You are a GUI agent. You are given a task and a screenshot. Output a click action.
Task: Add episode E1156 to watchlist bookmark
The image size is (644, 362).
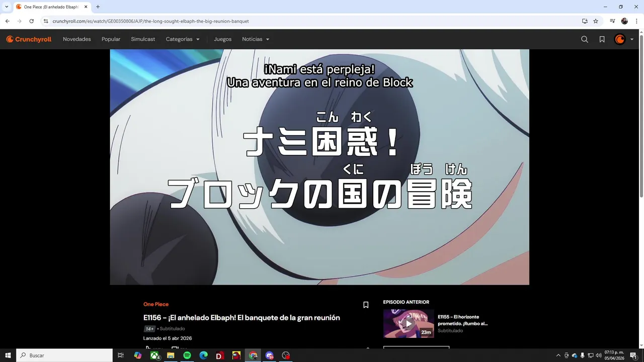(366, 305)
